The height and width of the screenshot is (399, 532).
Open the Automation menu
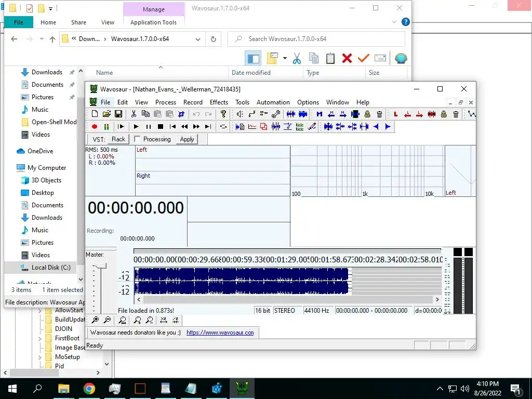tap(273, 102)
